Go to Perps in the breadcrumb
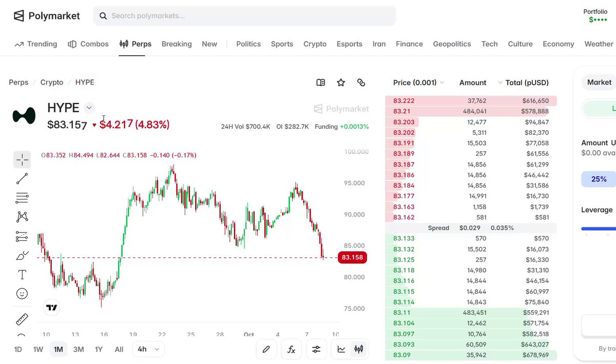 tap(18, 83)
